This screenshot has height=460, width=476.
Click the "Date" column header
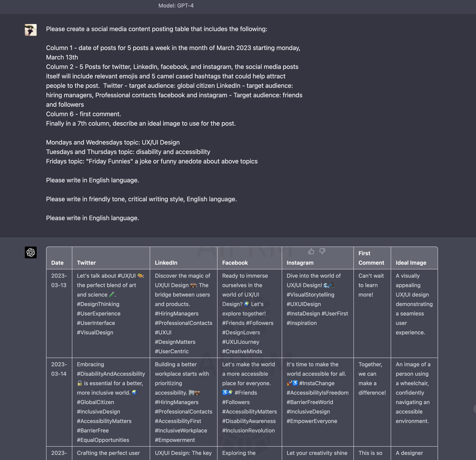click(57, 263)
